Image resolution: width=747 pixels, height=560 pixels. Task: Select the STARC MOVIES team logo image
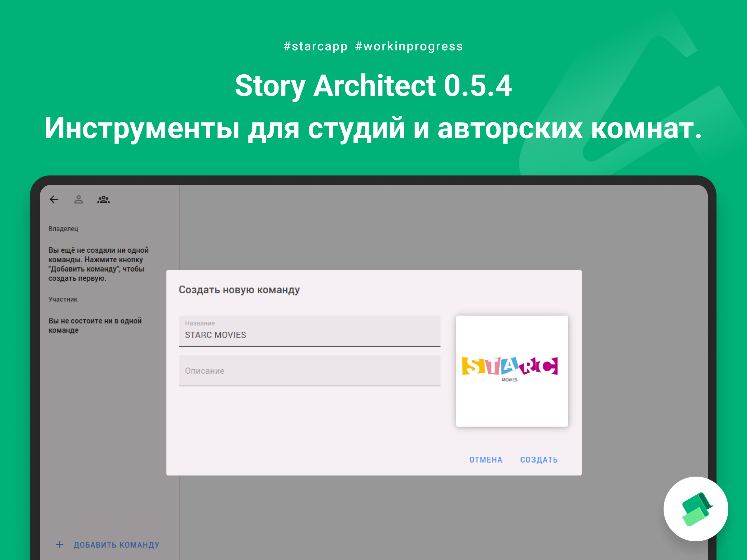[512, 371]
